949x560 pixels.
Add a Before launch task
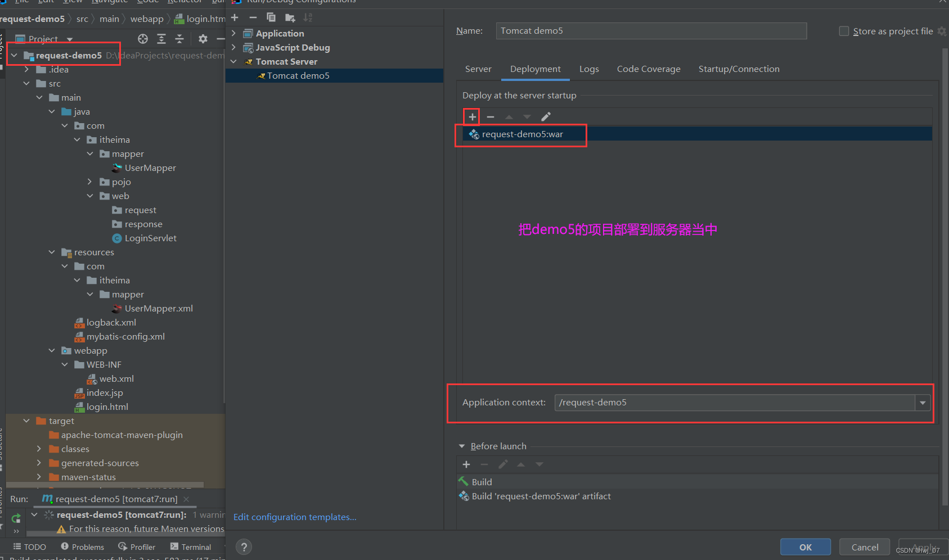pos(466,464)
